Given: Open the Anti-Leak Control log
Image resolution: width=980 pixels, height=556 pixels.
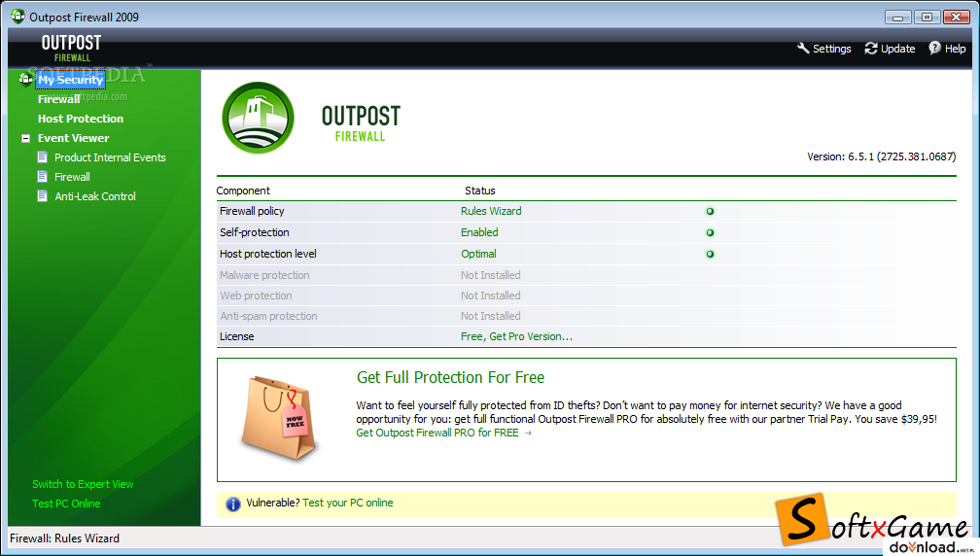Looking at the screenshot, I should point(95,196).
